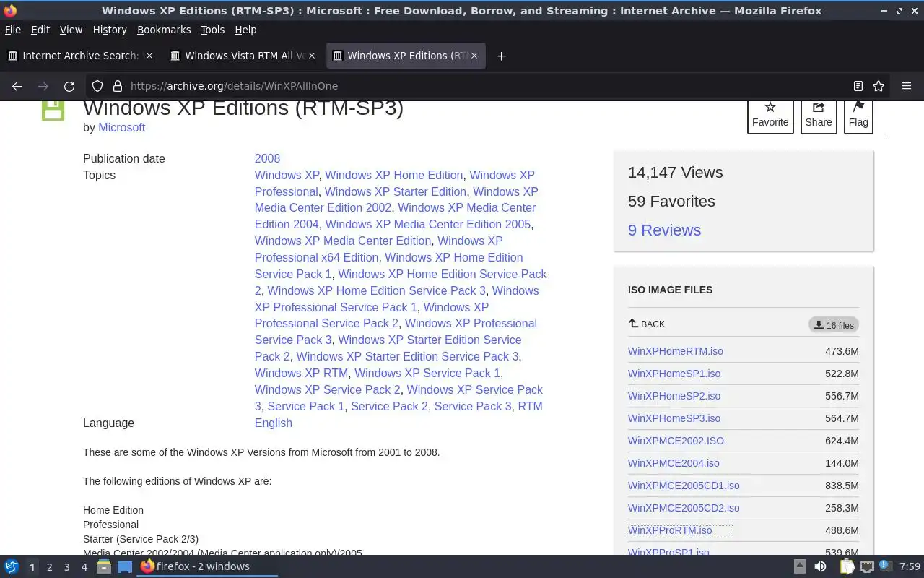Viewport: 924px width, 578px height.
Task: Close the Windows XP Editions tab
Action: click(474, 56)
